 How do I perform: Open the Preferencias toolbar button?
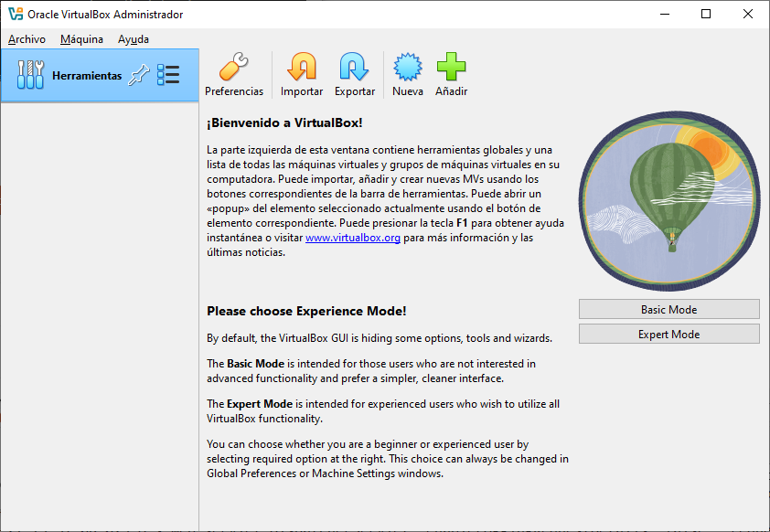[234, 75]
